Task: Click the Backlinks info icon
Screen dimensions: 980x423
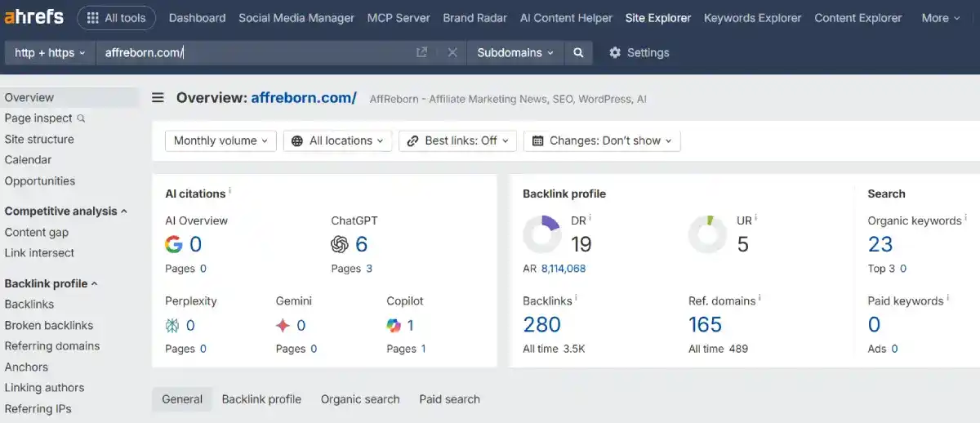Action: [576, 298]
